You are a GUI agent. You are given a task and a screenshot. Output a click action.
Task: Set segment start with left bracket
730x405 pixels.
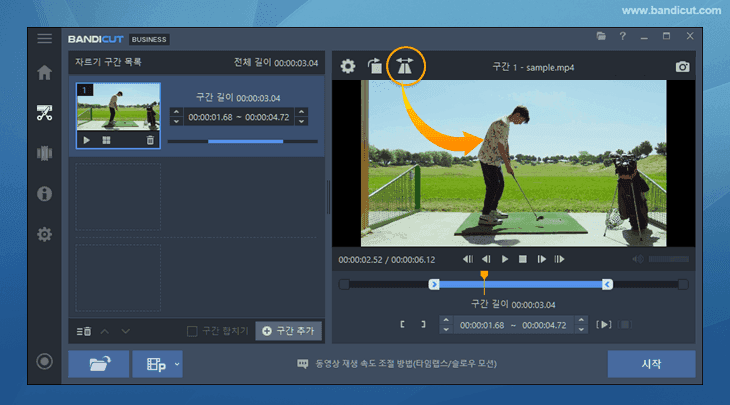pyautogui.click(x=402, y=324)
